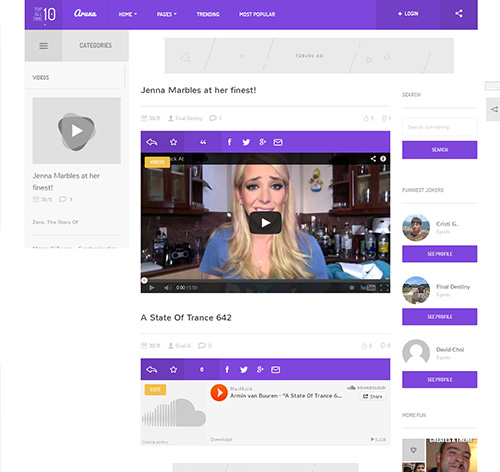Click the 'Search something' input field
Screen dimensions: 500x472
(x=440, y=127)
